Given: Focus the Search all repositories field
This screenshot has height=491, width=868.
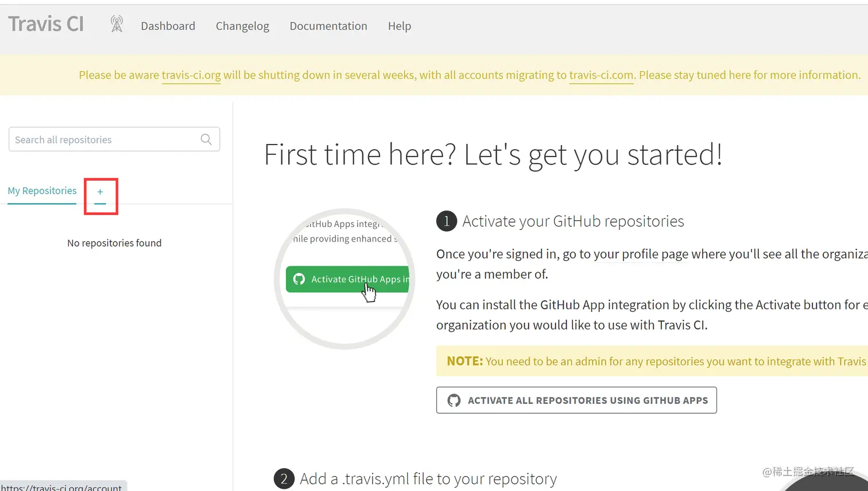Looking at the screenshot, I should pos(114,139).
